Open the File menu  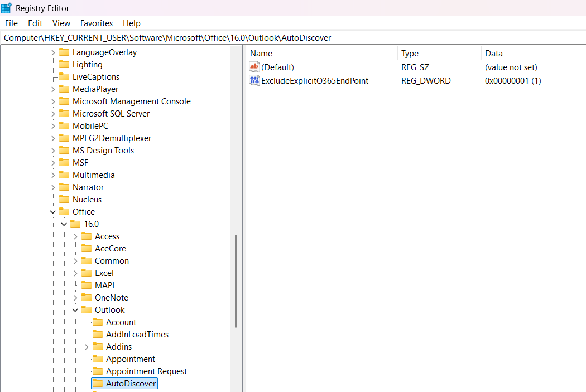click(x=11, y=23)
